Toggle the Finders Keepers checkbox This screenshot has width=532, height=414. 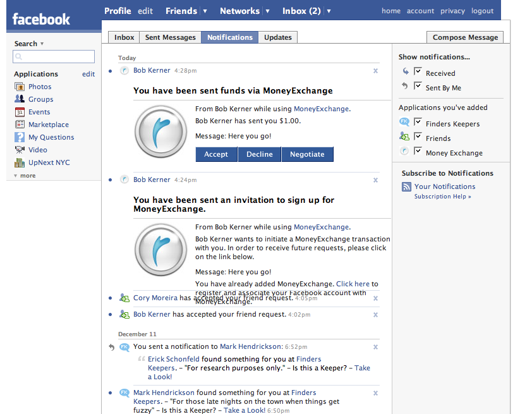(x=418, y=122)
